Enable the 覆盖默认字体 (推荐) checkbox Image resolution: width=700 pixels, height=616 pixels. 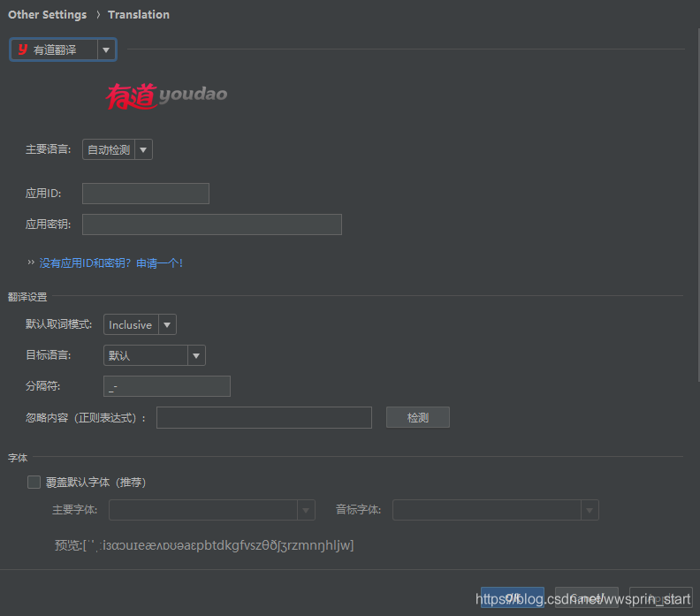click(34, 482)
